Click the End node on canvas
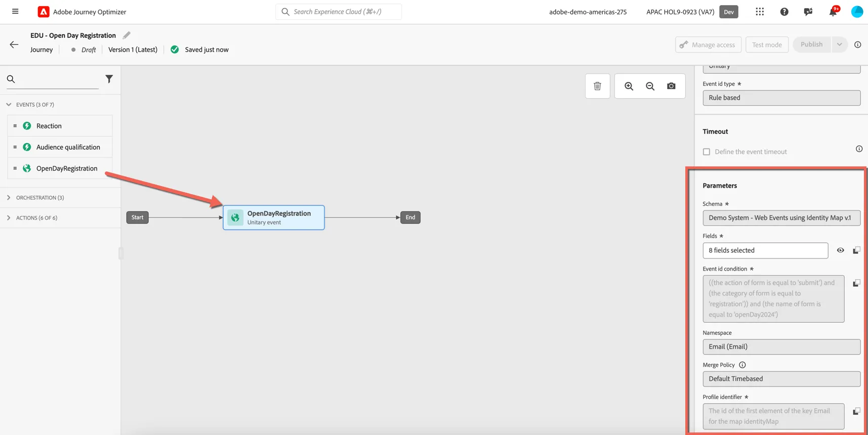 click(410, 217)
